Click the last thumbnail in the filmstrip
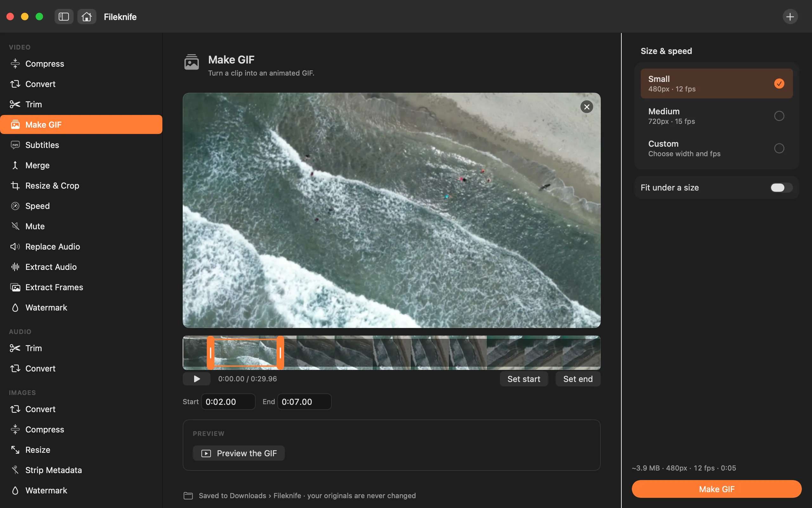This screenshot has width=812, height=508. click(581, 352)
